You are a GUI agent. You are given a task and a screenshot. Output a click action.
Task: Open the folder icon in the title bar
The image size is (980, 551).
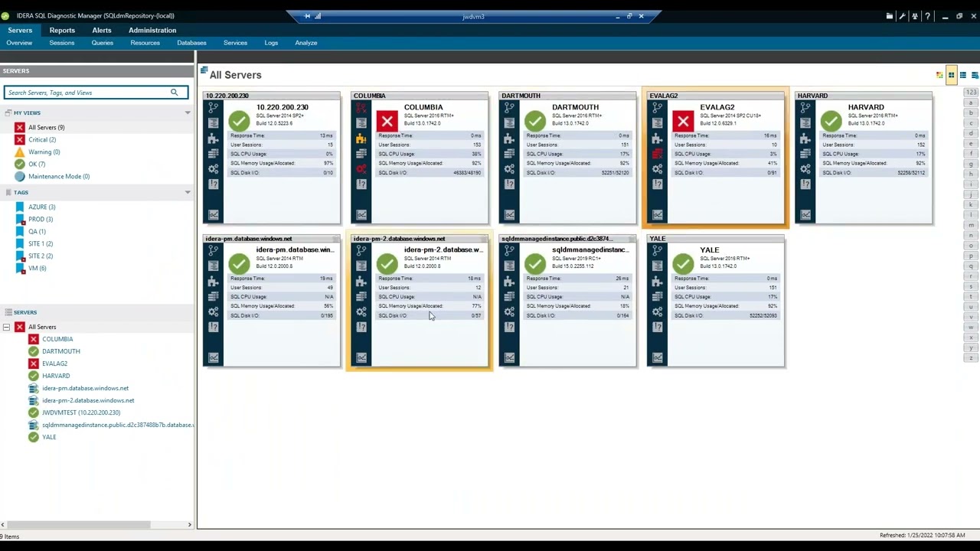pos(890,16)
